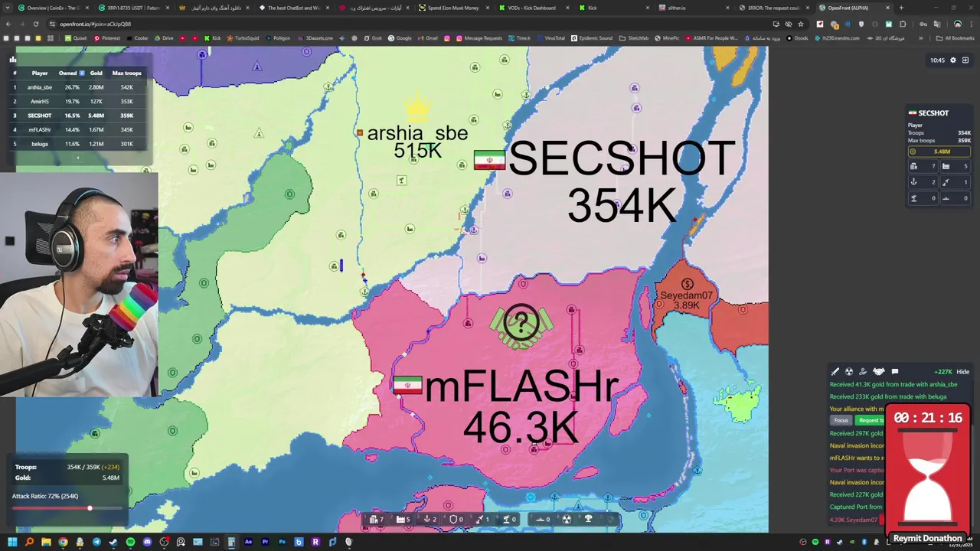Select the City build icon in bottom bar

pos(374,520)
